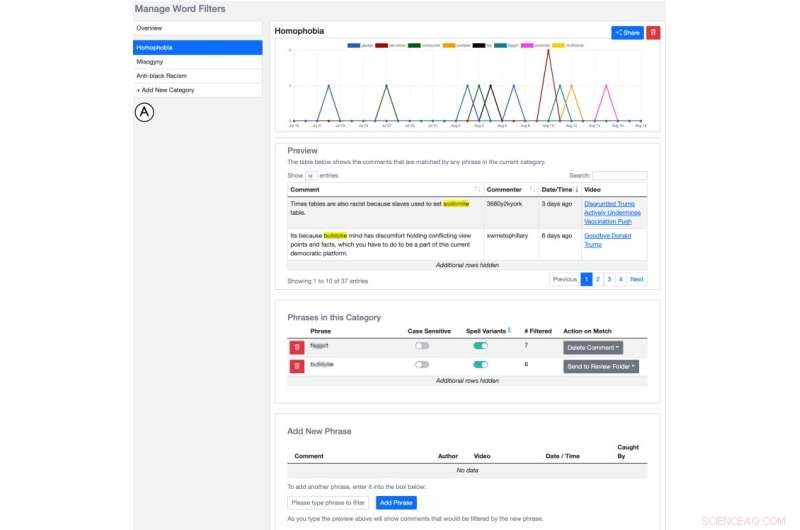Disable Spell Variants for the Delete Comment row
The width and height of the screenshot is (800, 530).
pos(481,346)
